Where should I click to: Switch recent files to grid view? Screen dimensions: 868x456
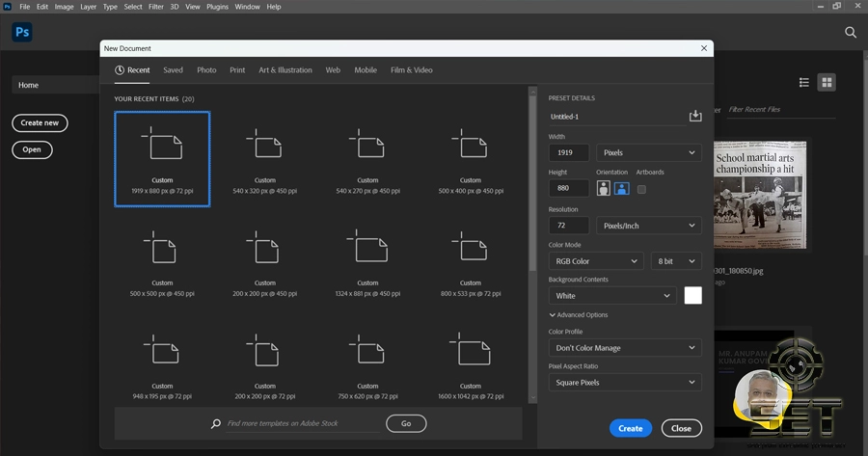click(827, 83)
